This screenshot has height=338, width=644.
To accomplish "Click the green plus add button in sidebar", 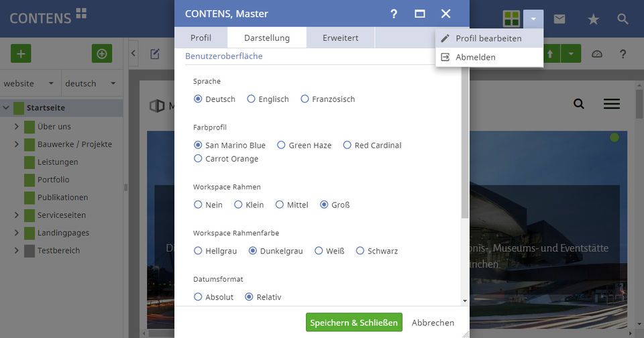I will pos(21,54).
